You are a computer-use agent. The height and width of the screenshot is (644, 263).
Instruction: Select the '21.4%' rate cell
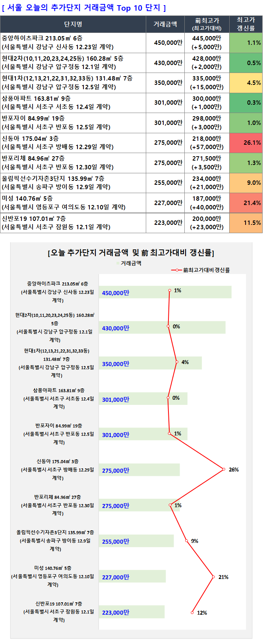246,203
